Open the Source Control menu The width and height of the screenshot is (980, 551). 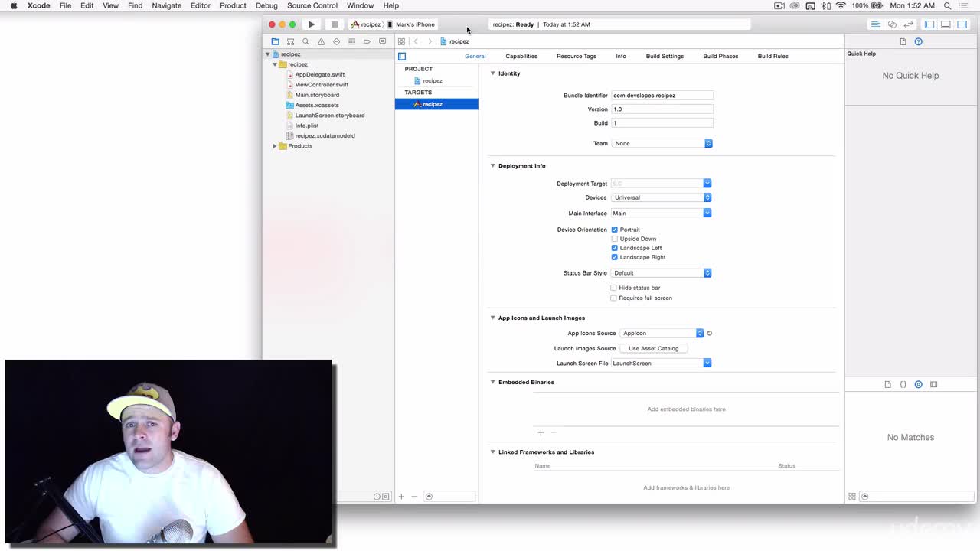click(312, 5)
